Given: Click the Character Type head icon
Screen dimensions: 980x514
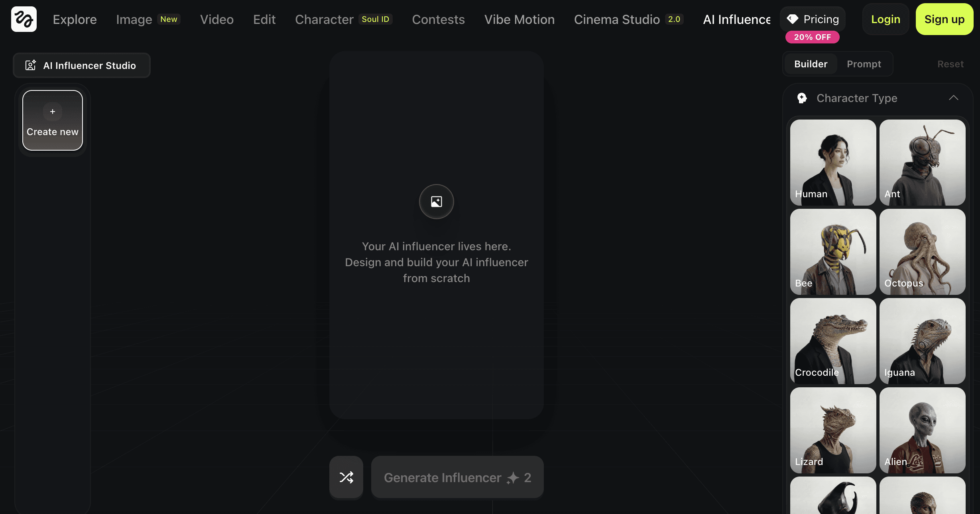Looking at the screenshot, I should coord(802,98).
